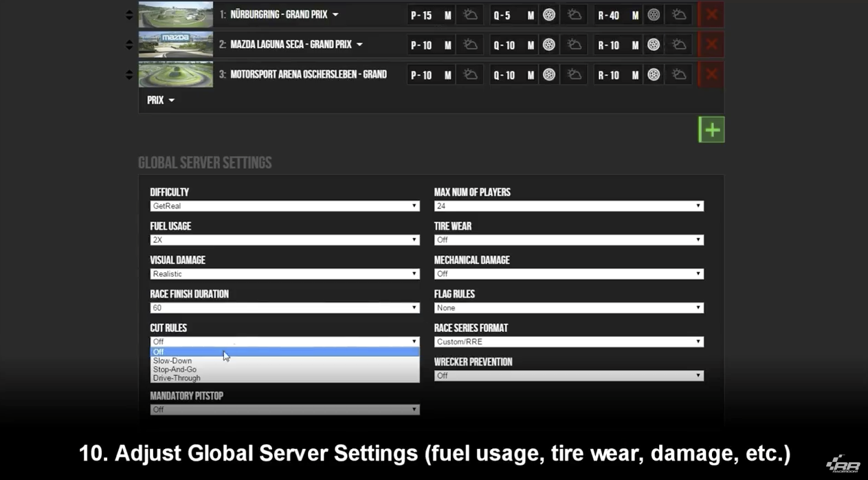Image resolution: width=868 pixels, height=480 pixels.
Task: Click race tire icon for Mazda Laguna Seca
Action: (x=654, y=45)
